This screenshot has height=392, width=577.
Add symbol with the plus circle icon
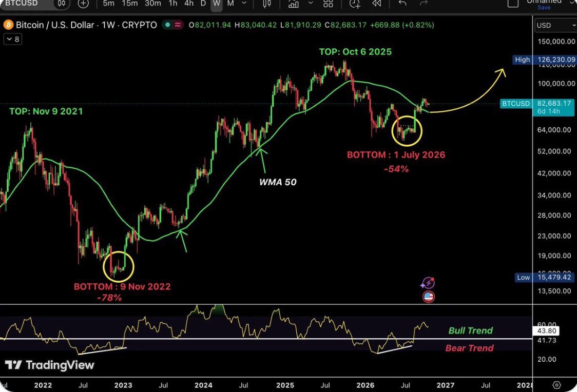[84, 4]
